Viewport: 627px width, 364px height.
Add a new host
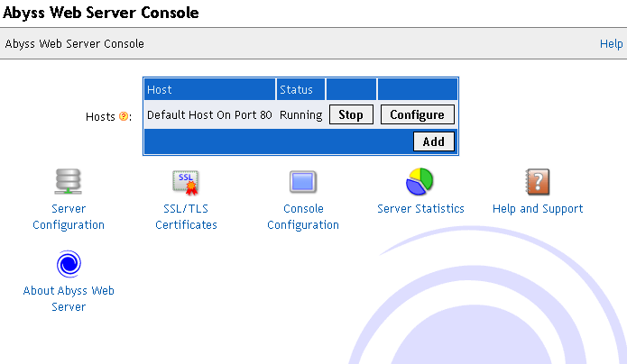[433, 141]
